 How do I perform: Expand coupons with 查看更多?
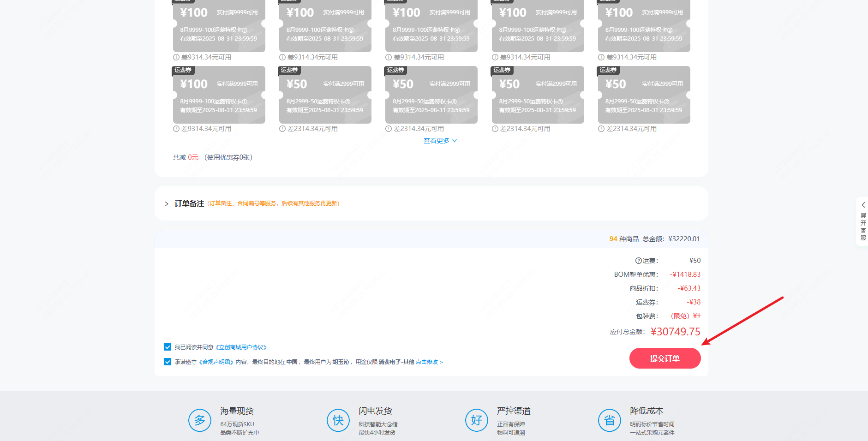(440, 141)
